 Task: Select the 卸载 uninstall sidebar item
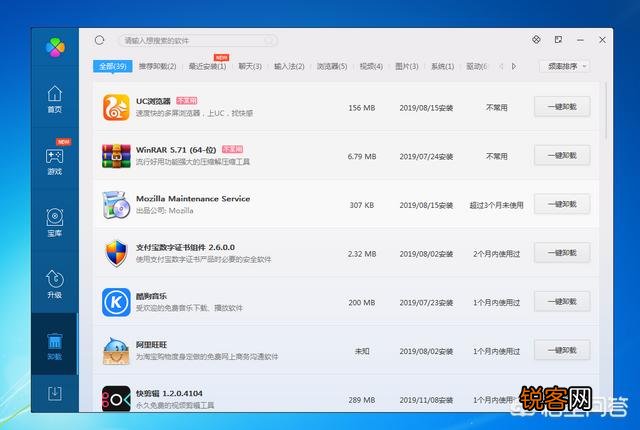55,346
